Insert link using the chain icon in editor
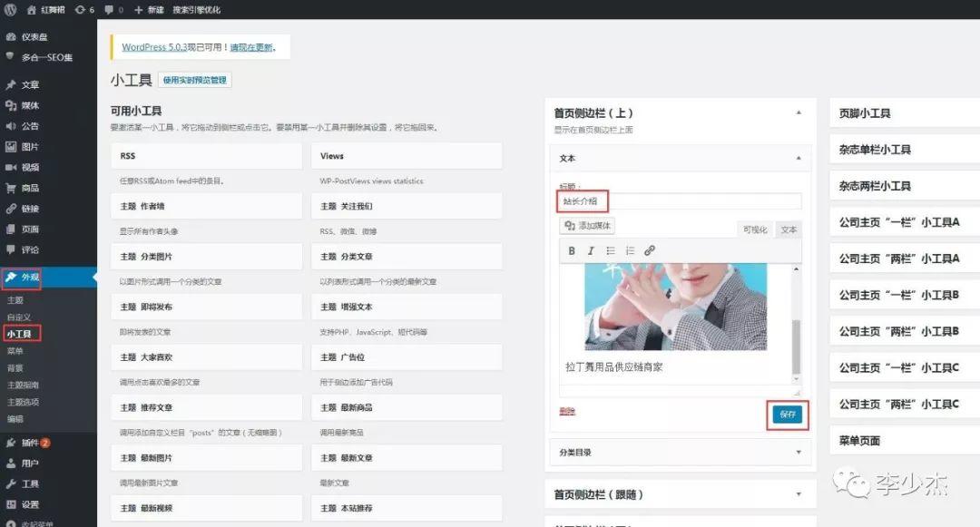This screenshot has height=527, width=980. (x=650, y=250)
